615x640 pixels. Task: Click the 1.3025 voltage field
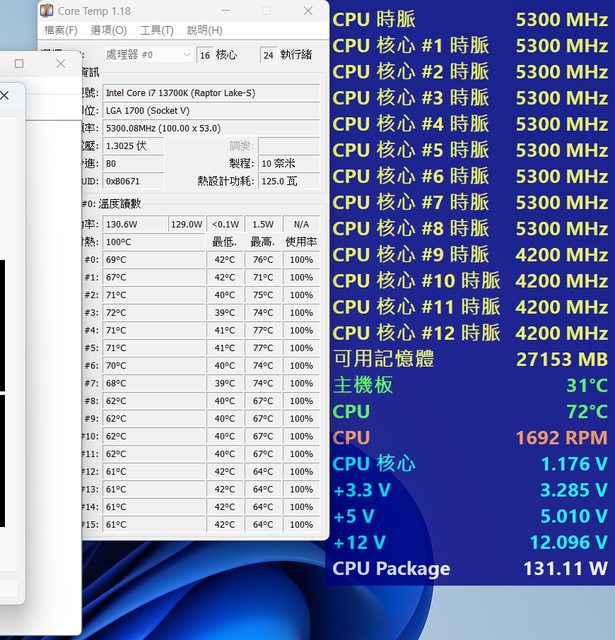point(132,146)
